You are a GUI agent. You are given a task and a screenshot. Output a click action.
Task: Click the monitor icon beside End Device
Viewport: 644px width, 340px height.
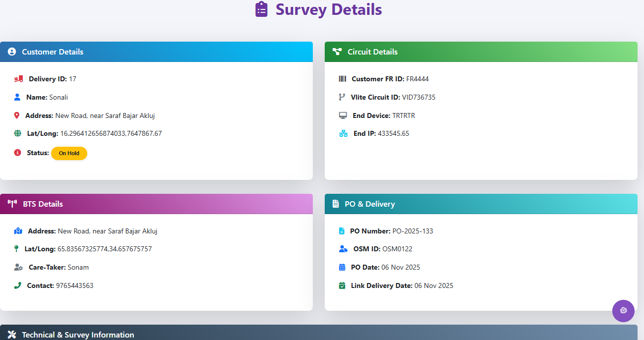pos(343,115)
